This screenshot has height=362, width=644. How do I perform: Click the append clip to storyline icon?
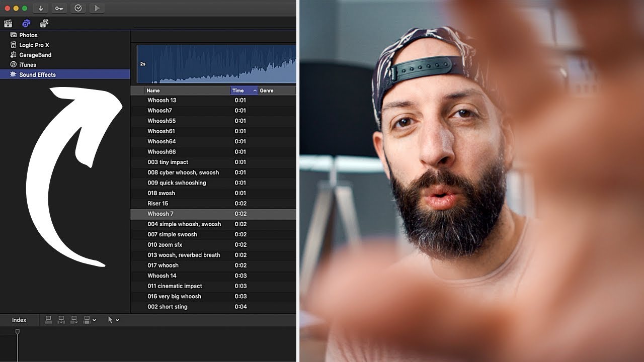[x=74, y=319]
